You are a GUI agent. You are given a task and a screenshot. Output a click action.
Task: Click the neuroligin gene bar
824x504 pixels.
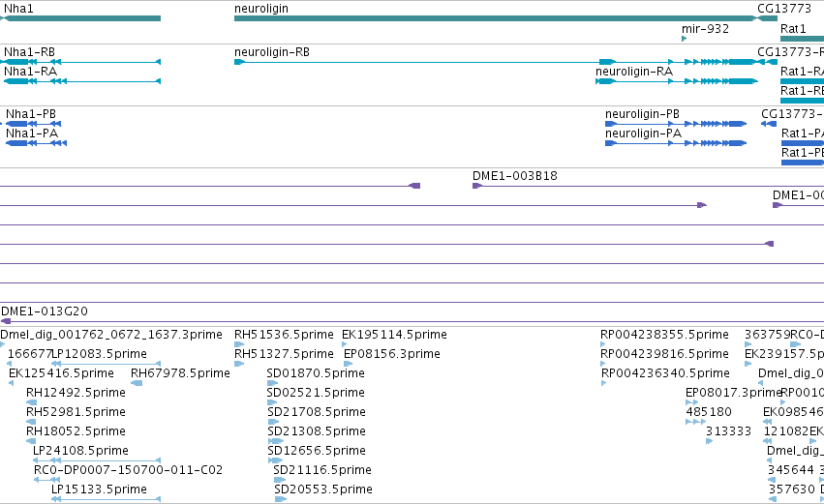point(495,18)
